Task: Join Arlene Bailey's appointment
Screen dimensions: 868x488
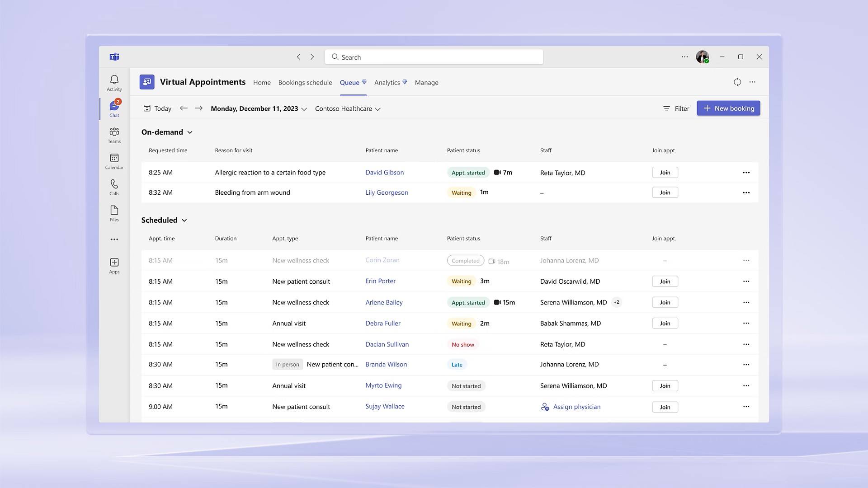Action: tap(665, 302)
